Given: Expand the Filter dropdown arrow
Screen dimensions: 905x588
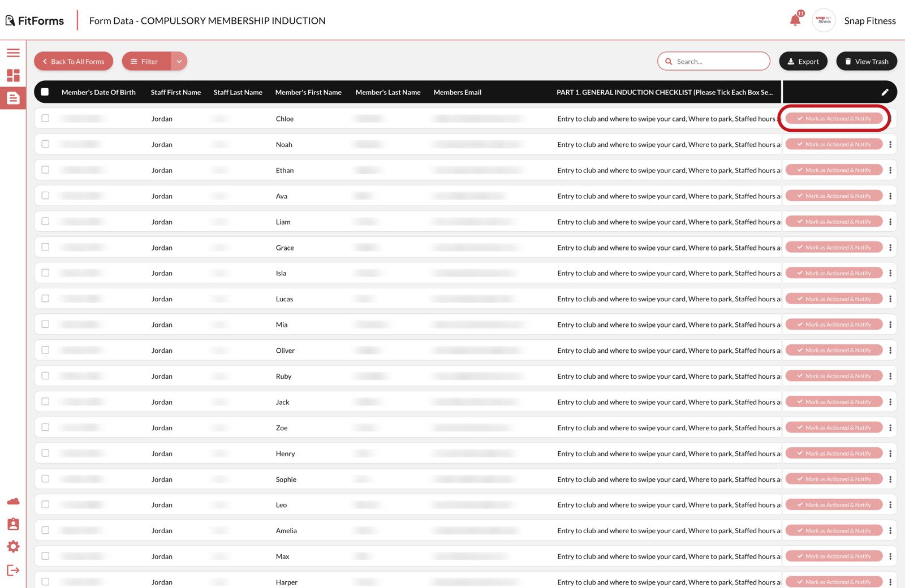Looking at the screenshot, I should [x=179, y=62].
